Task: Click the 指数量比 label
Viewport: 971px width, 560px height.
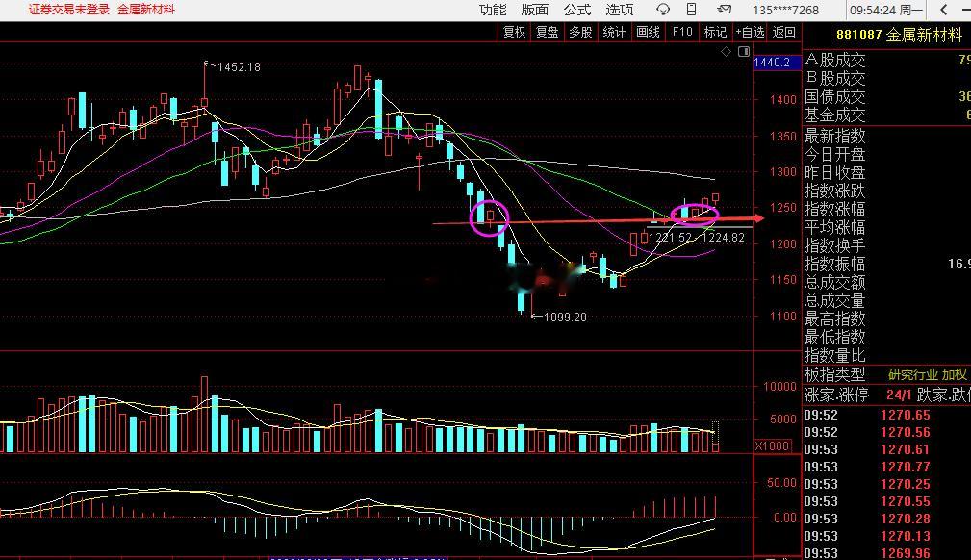Action: click(x=834, y=356)
